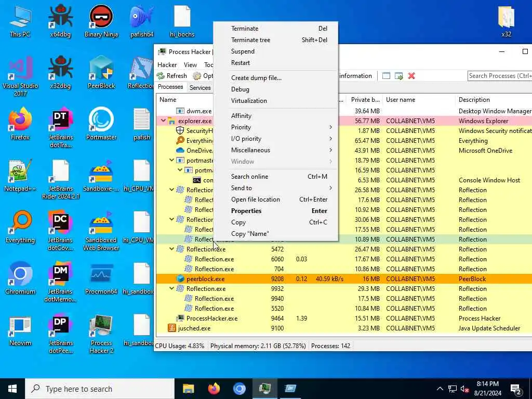Open Firefox desktop shortcut
Image resolution: width=532 pixels, height=399 pixels.
tap(20, 124)
